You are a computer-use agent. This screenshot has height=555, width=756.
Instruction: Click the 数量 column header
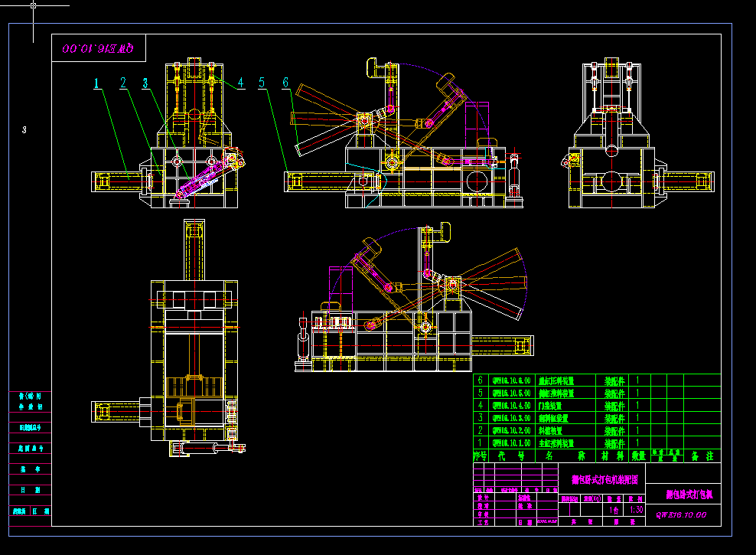coord(639,455)
